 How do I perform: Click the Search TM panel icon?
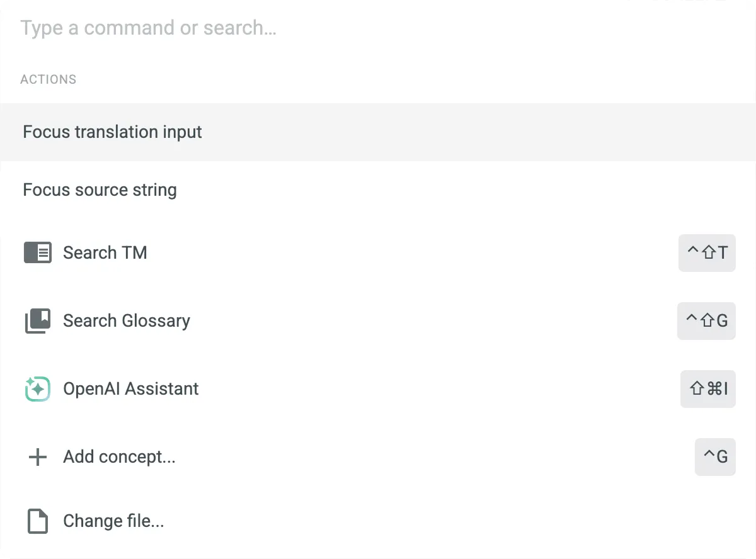click(x=38, y=253)
